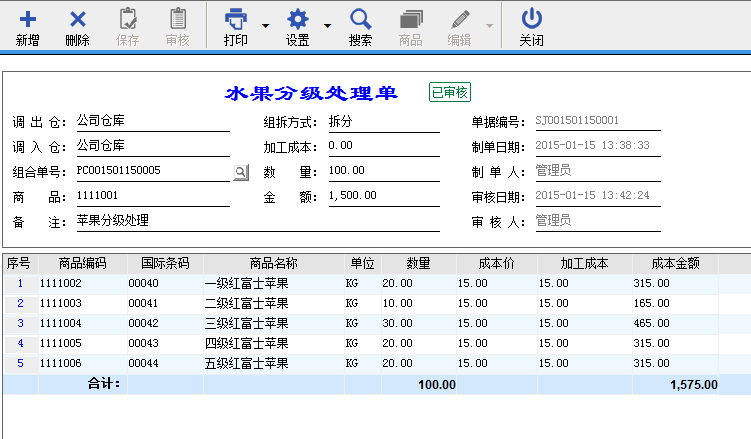Viewport: 751px width, 439px height.
Task: Click the 单位 column header
Action: pos(363,263)
